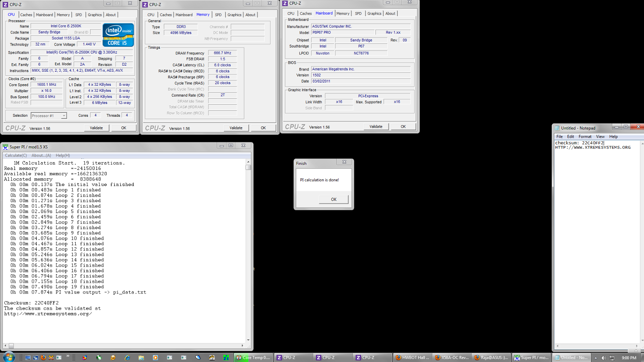Click the checksum line in Notepad
Viewport: 644px width, 362px height.
click(580, 143)
